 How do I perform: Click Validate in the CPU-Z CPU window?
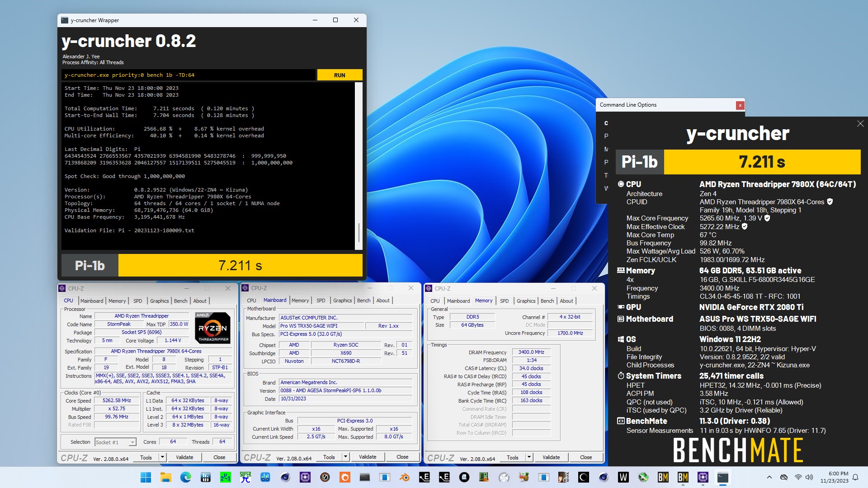(184, 457)
